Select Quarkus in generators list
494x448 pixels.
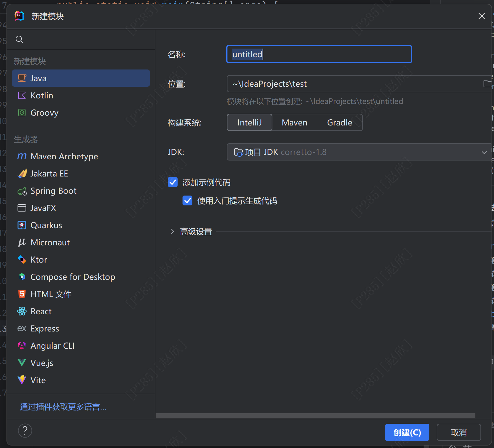tap(81, 225)
